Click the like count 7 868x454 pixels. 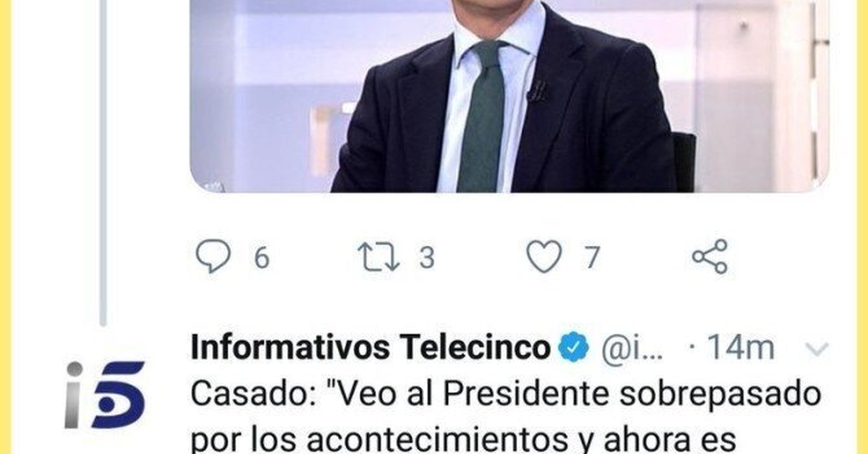[x=592, y=258]
